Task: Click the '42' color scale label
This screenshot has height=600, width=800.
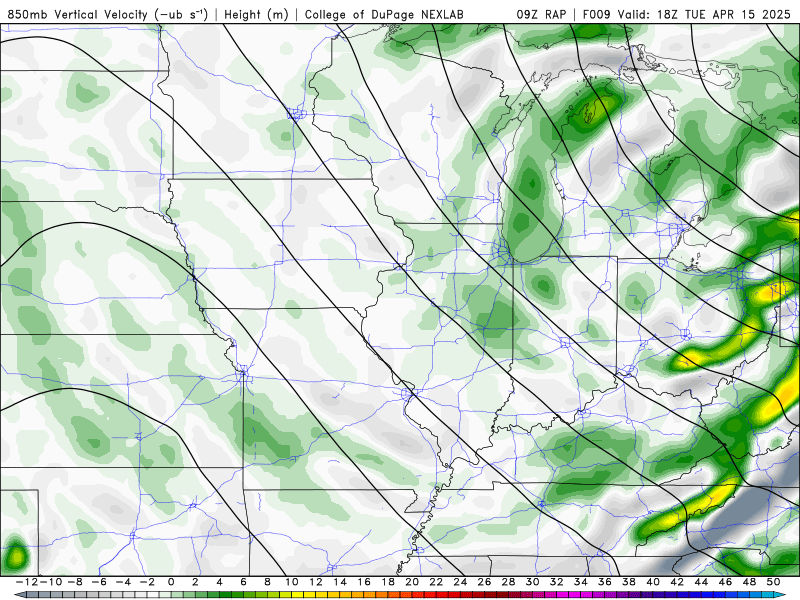Action: [x=677, y=582]
